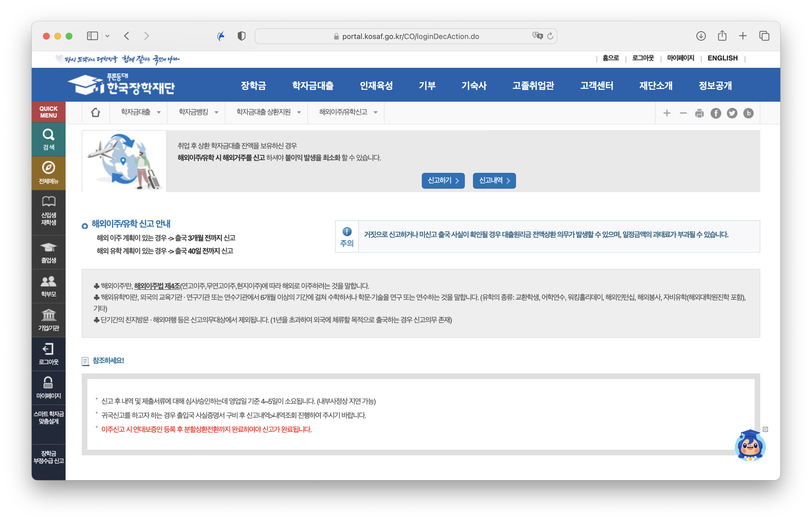The image size is (812, 522).
Task: Click the Safari address bar
Action: 411,36
